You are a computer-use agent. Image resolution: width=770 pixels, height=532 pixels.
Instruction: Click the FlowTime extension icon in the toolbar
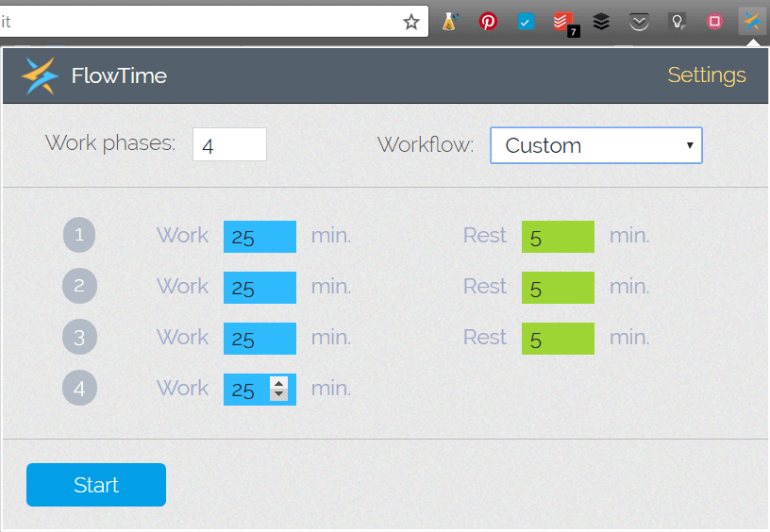click(x=752, y=22)
